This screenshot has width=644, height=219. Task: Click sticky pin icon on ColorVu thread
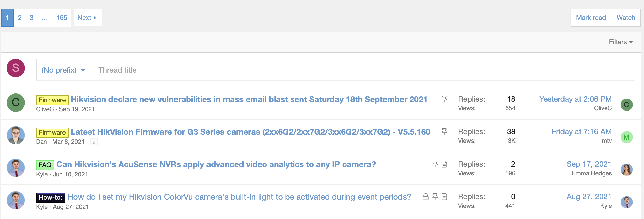coord(435,197)
